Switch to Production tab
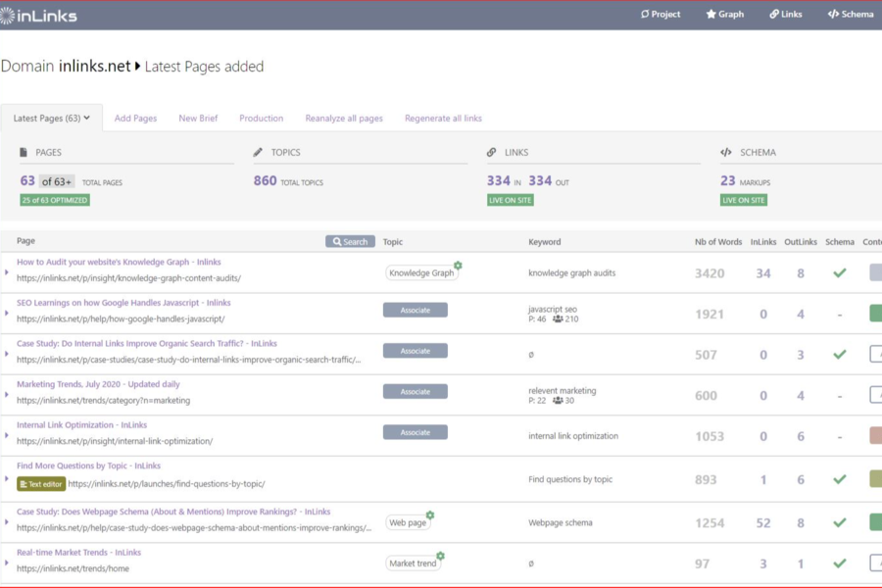882x588 pixels. point(261,119)
